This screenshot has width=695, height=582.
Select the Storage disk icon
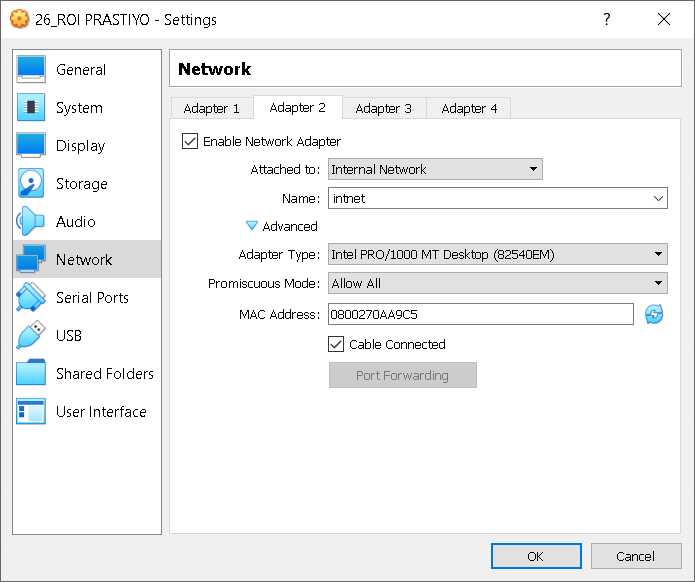pos(31,183)
